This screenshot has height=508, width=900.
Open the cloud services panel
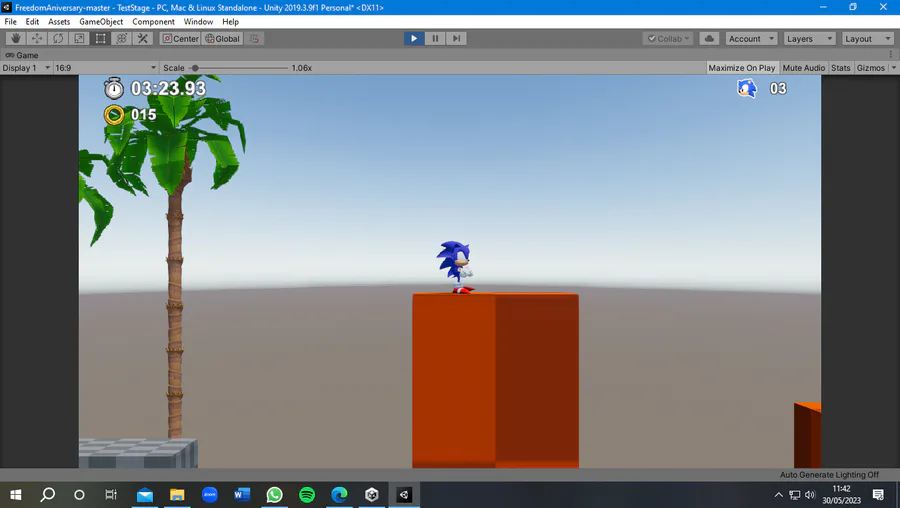pos(709,38)
